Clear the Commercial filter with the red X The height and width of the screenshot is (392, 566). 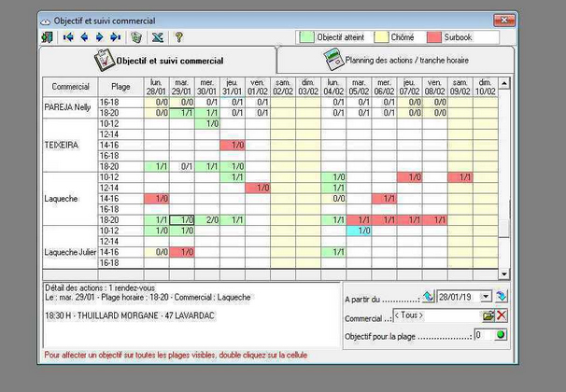502,315
